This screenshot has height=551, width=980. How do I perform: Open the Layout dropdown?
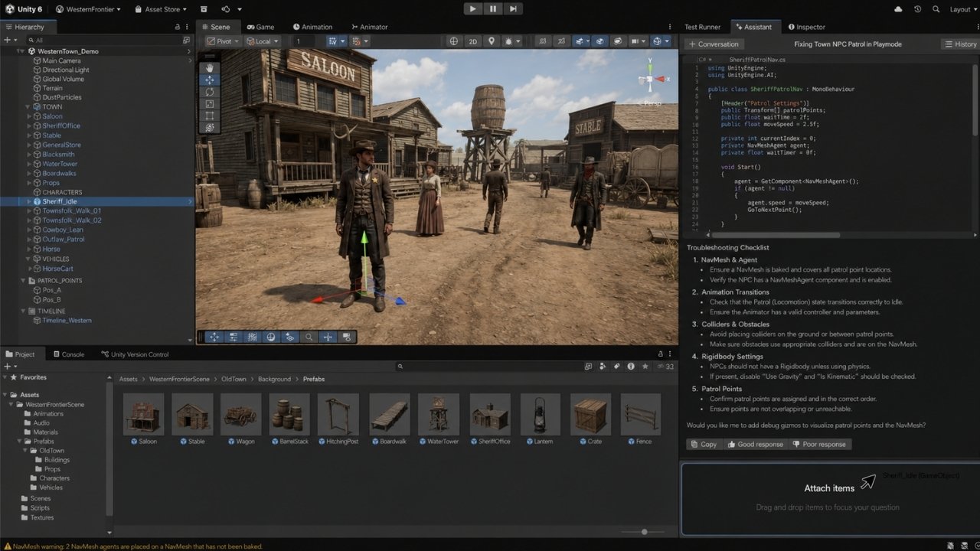(963, 9)
